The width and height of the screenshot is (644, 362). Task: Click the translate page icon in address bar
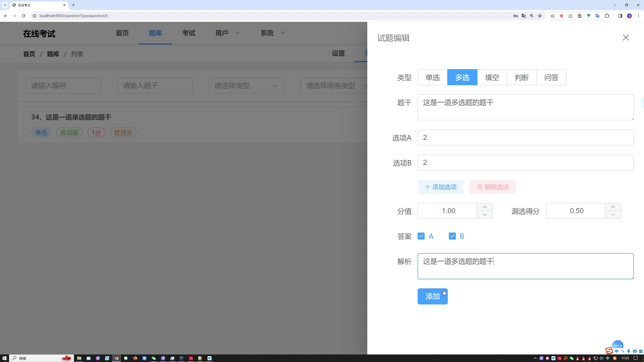click(x=524, y=16)
